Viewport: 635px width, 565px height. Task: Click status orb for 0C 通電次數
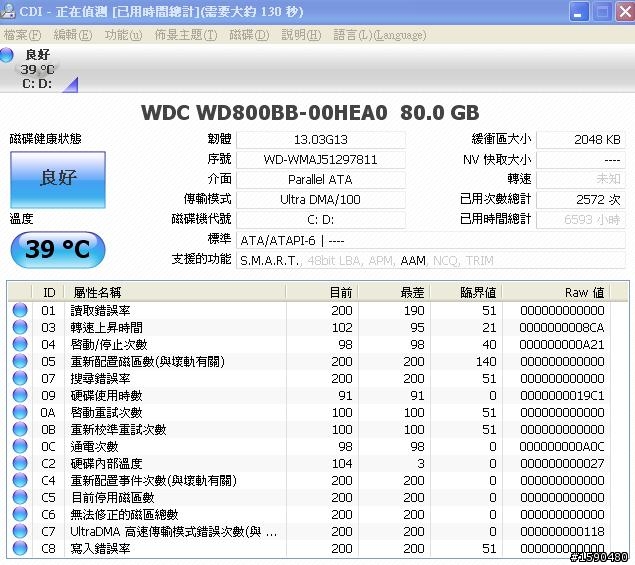pyautogui.click(x=20, y=446)
